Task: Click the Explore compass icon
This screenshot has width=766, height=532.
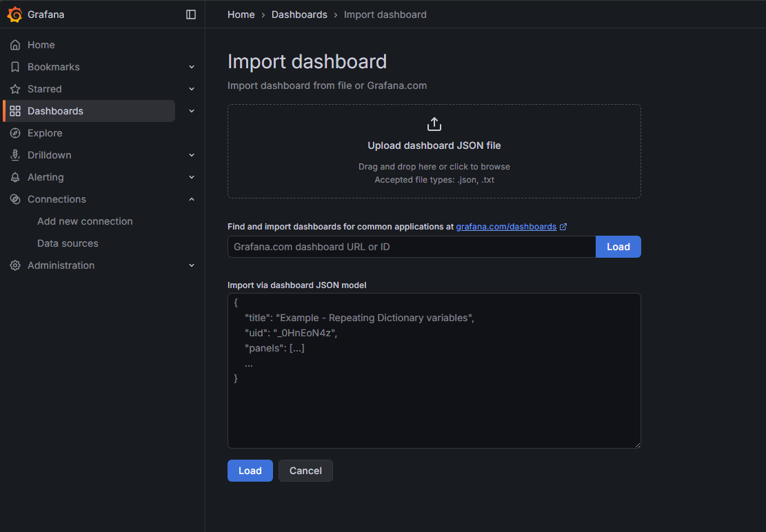Action: pos(15,133)
